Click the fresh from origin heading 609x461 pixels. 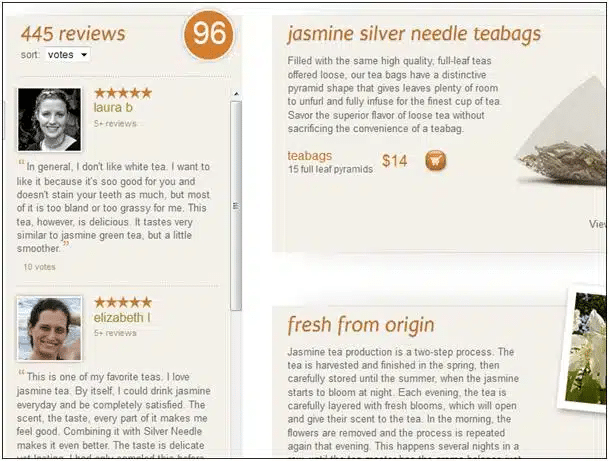tap(360, 325)
